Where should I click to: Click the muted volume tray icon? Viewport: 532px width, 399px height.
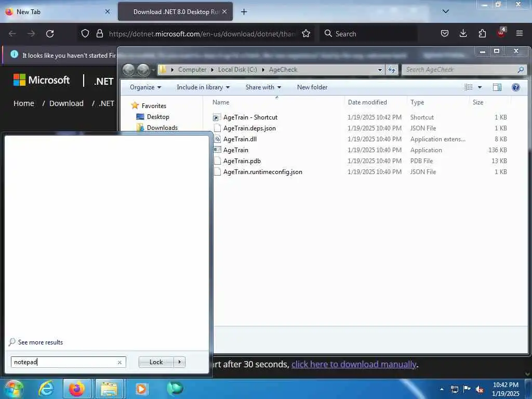480,390
